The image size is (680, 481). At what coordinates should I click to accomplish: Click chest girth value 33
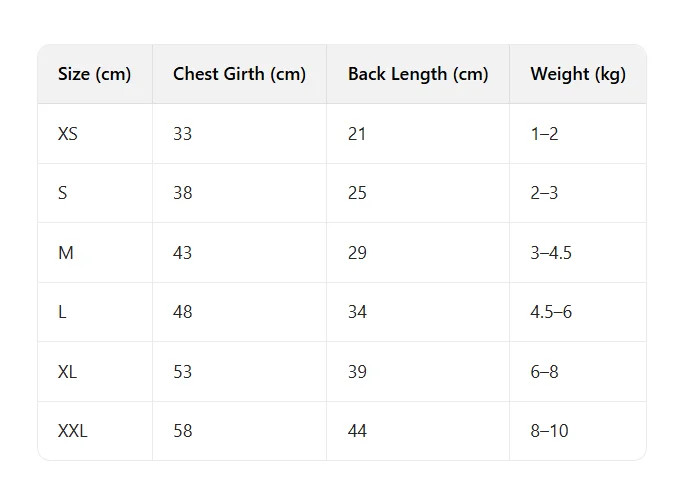(x=182, y=134)
